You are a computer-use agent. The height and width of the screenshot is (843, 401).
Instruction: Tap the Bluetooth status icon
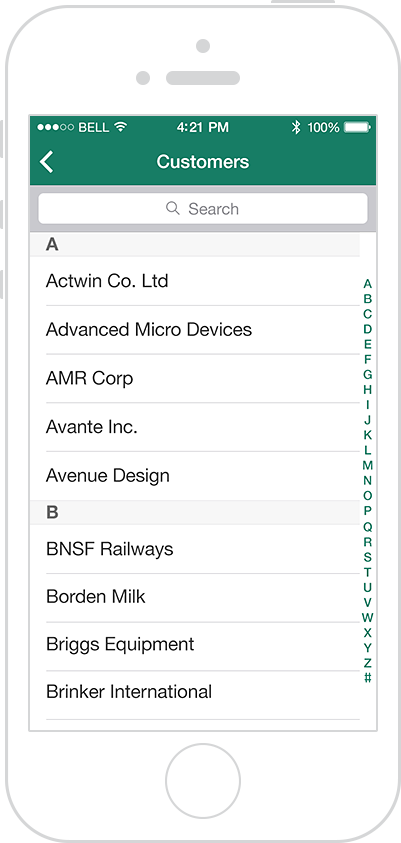tap(296, 127)
